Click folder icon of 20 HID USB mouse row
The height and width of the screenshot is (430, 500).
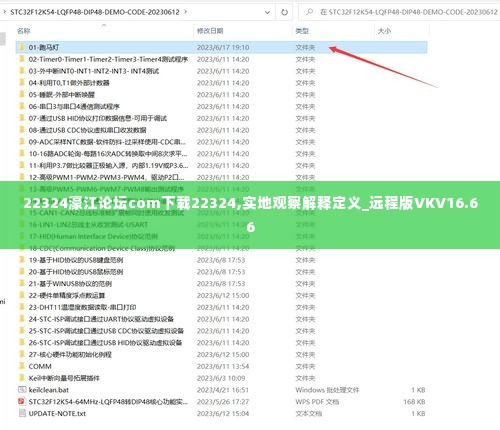point(22,272)
